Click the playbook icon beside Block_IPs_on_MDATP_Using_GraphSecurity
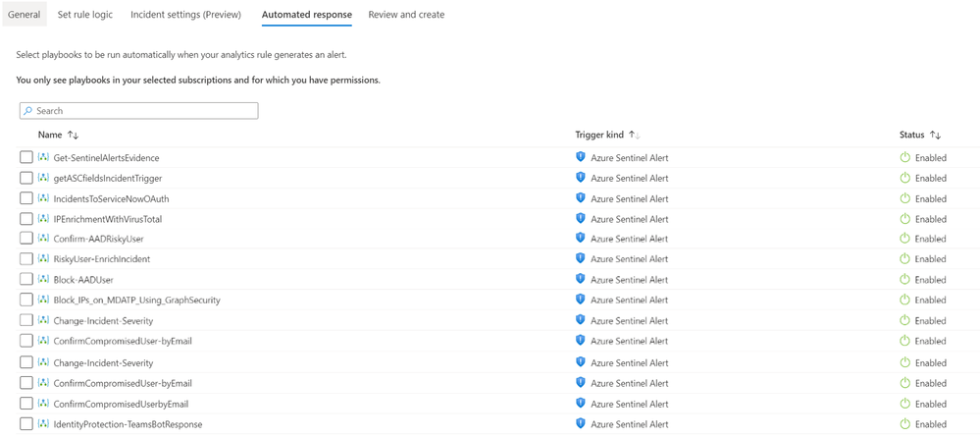 click(43, 300)
